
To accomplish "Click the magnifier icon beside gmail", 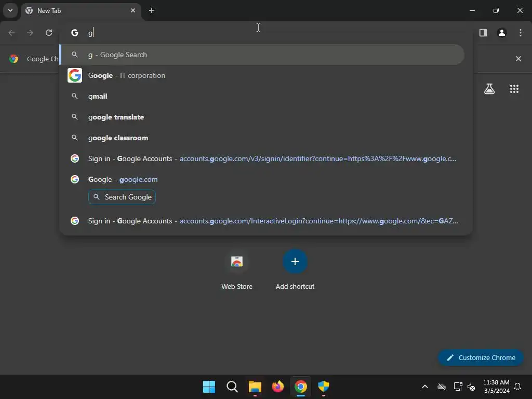I will (x=75, y=96).
